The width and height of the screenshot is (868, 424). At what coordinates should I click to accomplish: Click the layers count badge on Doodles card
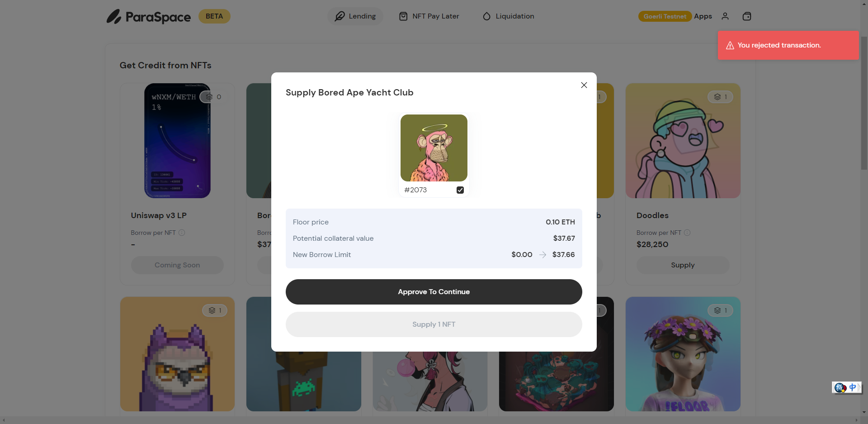pos(720,97)
